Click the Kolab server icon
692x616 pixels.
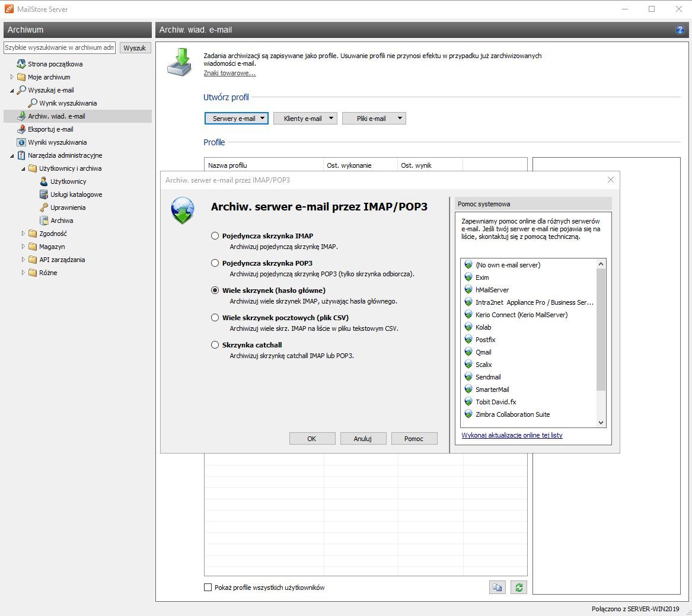pyautogui.click(x=468, y=327)
